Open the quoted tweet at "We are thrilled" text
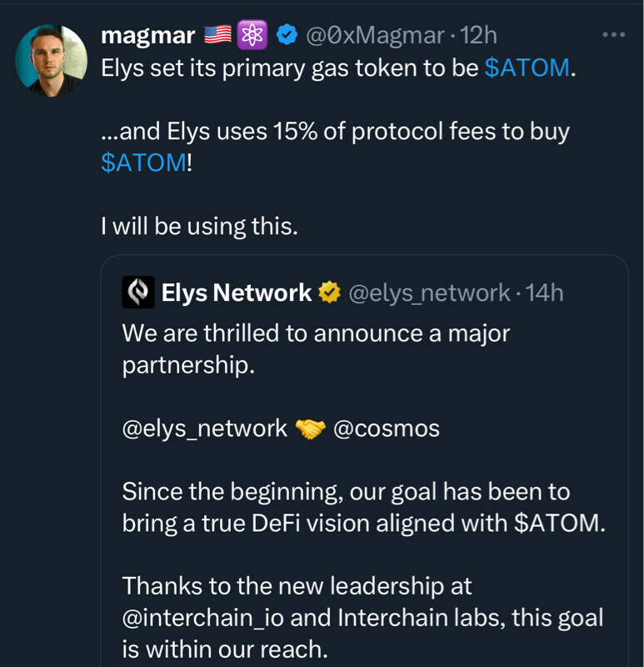Viewport: 644px width, 667px height. (315, 334)
